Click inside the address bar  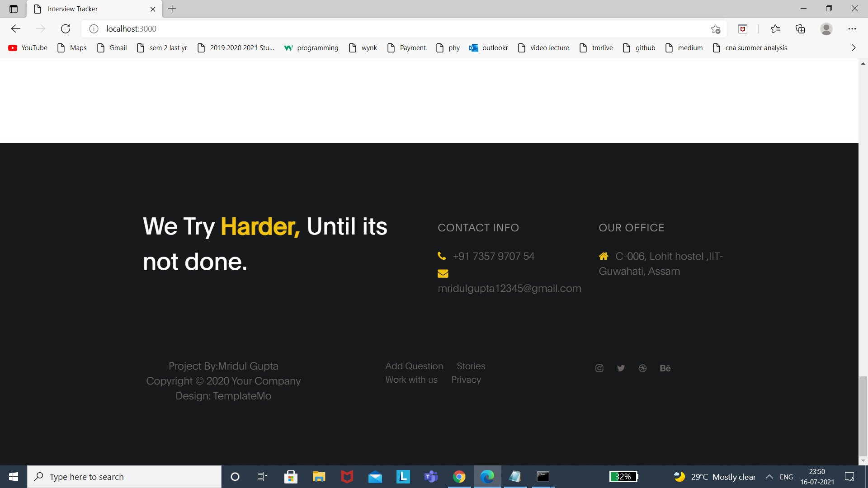pyautogui.click(x=271, y=28)
